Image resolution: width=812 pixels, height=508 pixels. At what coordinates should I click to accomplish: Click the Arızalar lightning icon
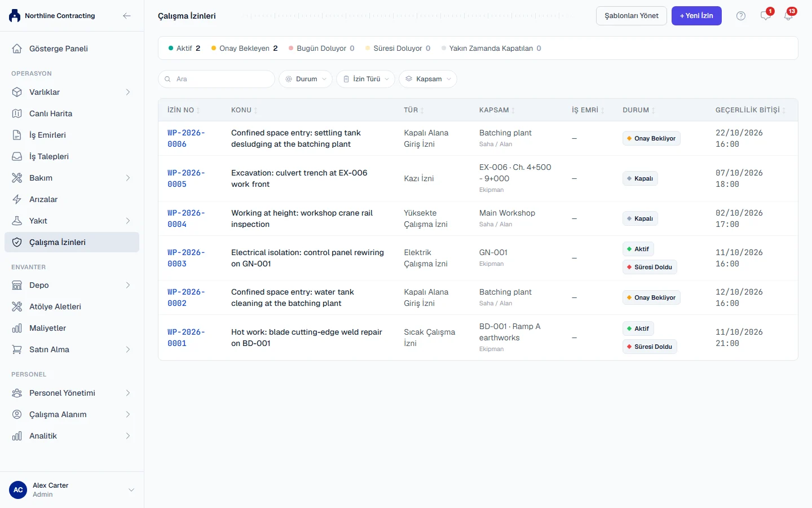(17, 199)
